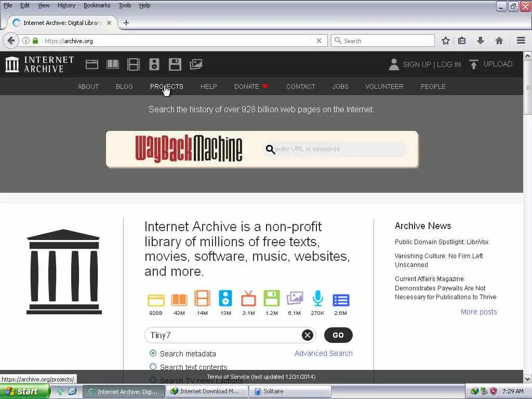Open the 928B web pages icon
This screenshot has height=399, width=532.
point(156,300)
